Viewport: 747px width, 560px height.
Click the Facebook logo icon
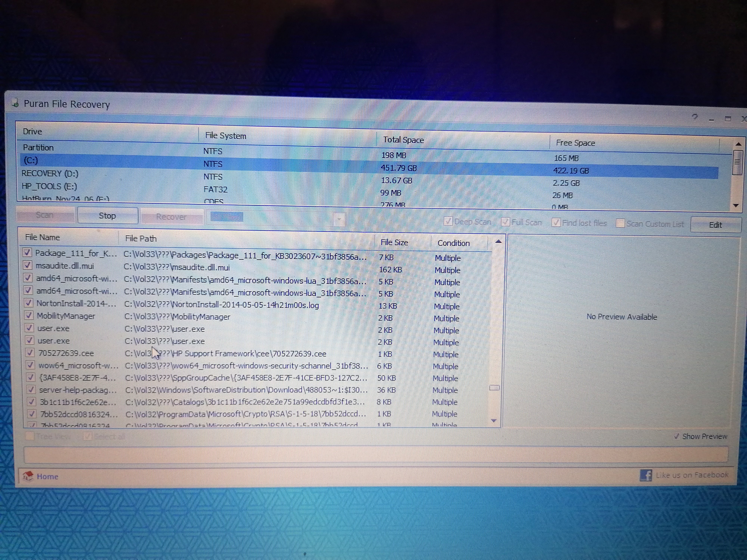646,475
